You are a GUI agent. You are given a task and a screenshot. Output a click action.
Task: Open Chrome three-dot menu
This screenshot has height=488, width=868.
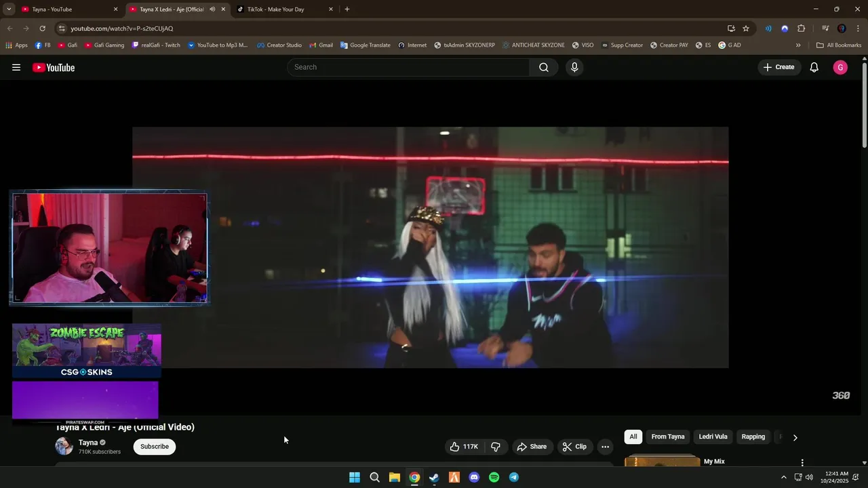[859, 28]
